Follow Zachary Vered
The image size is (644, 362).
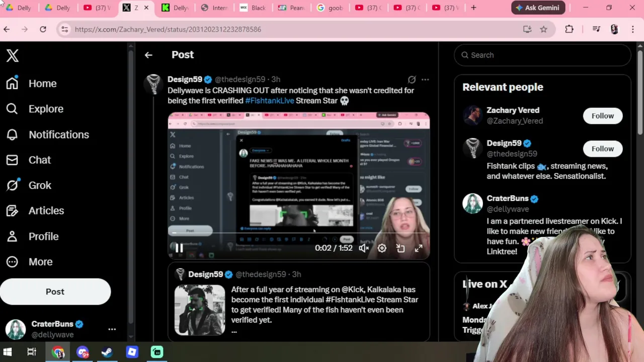tap(602, 116)
